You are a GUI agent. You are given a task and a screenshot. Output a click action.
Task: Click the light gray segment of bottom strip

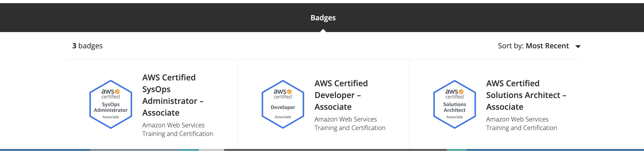pos(212,150)
